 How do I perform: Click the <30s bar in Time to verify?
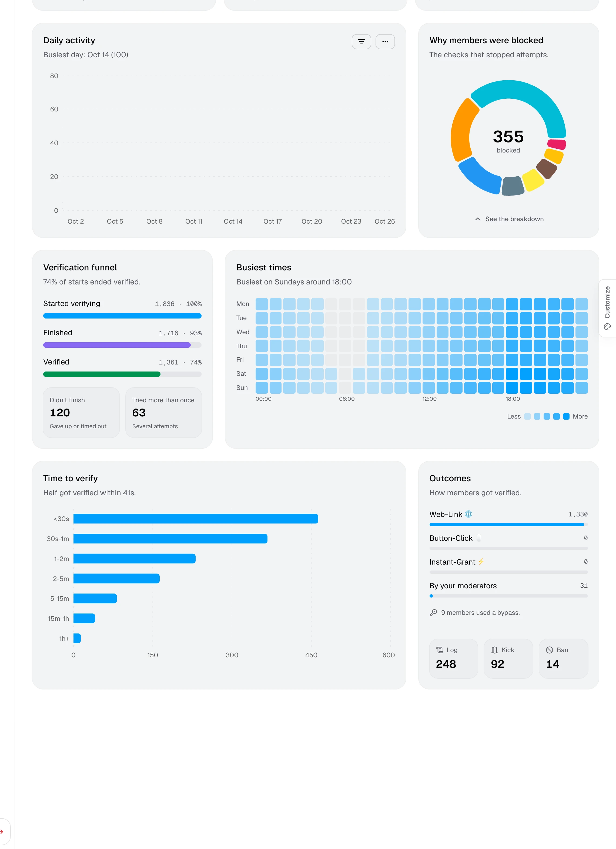[196, 519]
